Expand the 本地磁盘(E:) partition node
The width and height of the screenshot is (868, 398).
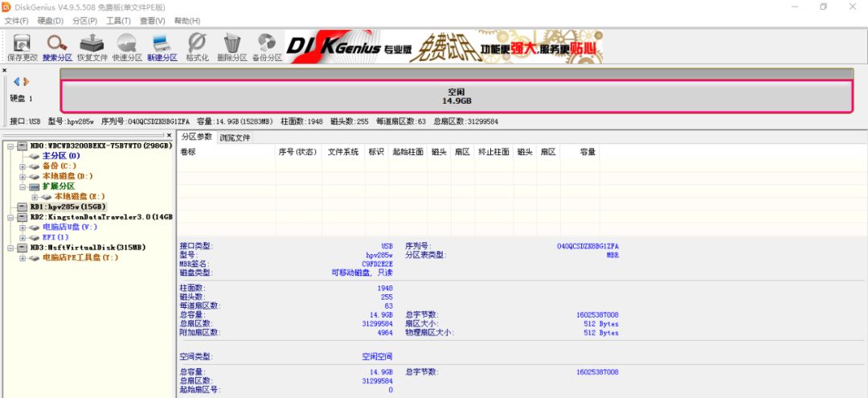pos(35,196)
